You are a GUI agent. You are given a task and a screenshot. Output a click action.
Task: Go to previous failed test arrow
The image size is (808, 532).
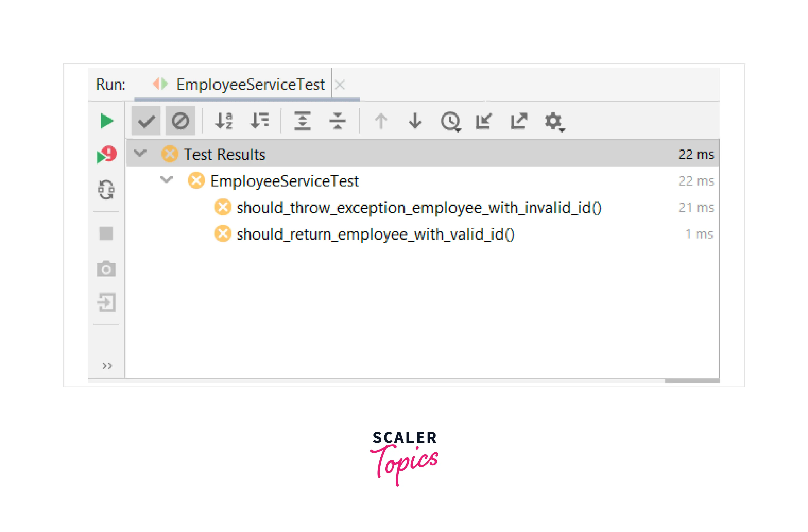coord(381,121)
